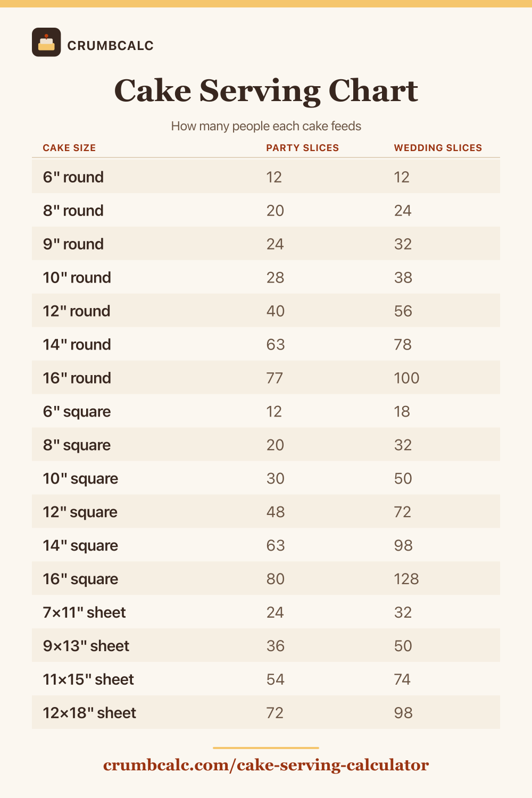Screen dimensions: 532x798
Task: Click the Cake Serving Chart title
Action: tap(266, 90)
